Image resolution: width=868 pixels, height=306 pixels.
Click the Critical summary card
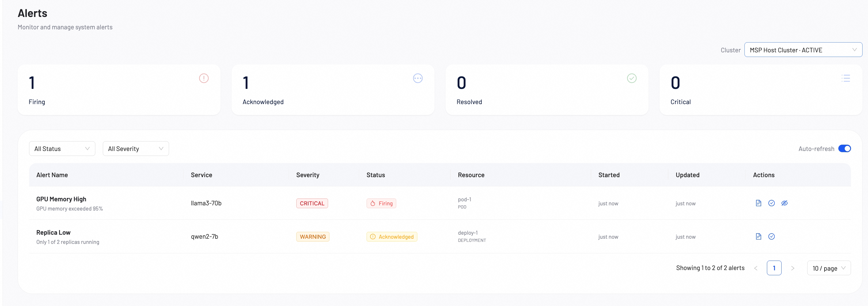[x=761, y=90]
